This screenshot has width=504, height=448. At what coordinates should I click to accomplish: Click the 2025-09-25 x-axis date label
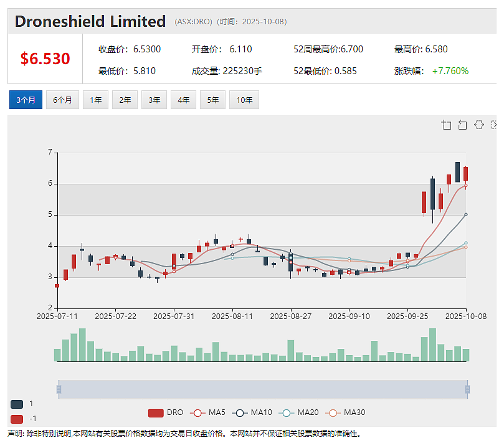coord(407,317)
